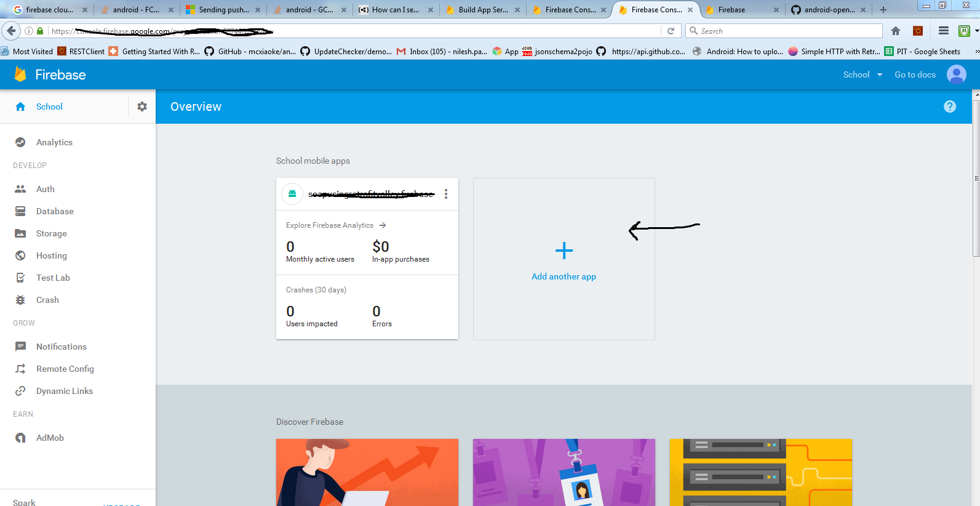
Task: Switch to the firebase clou... tab
Action: (x=49, y=10)
